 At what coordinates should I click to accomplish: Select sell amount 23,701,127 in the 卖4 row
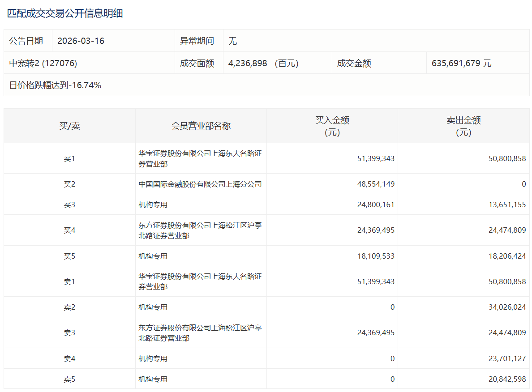(507, 358)
